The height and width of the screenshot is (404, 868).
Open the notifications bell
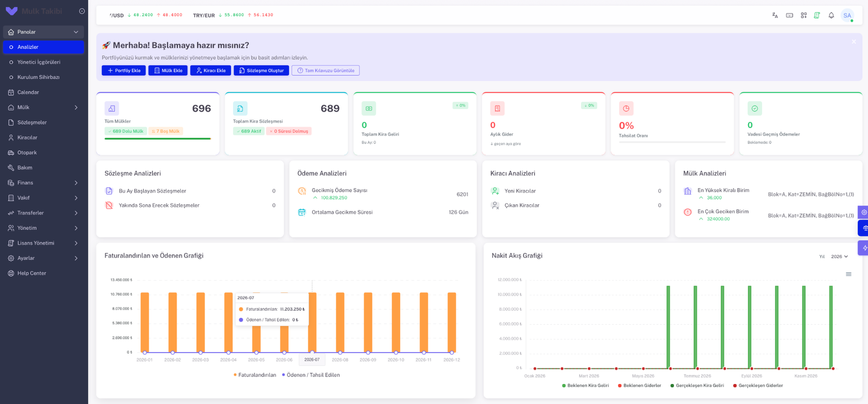coord(831,15)
